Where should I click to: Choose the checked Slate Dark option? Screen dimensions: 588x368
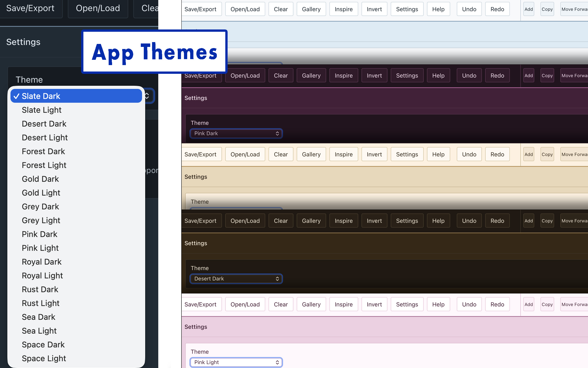click(x=76, y=96)
